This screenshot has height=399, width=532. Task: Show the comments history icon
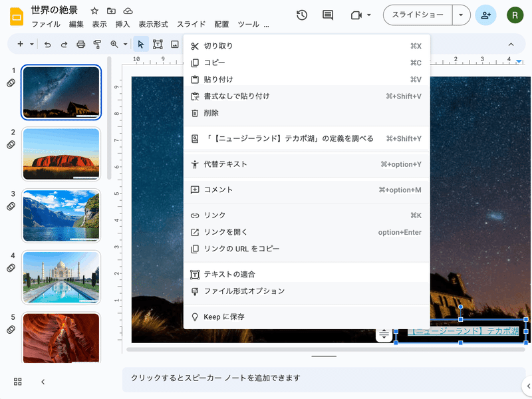click(x=327, y=15)
